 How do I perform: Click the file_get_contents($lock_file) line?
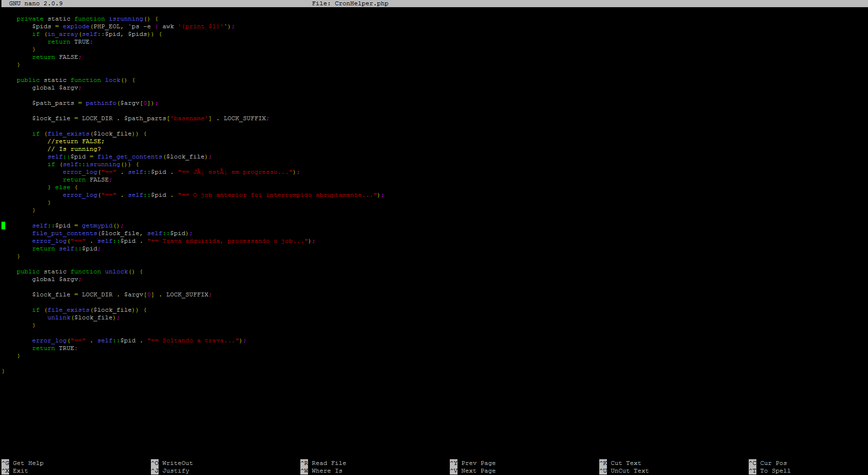click(130, 157)
